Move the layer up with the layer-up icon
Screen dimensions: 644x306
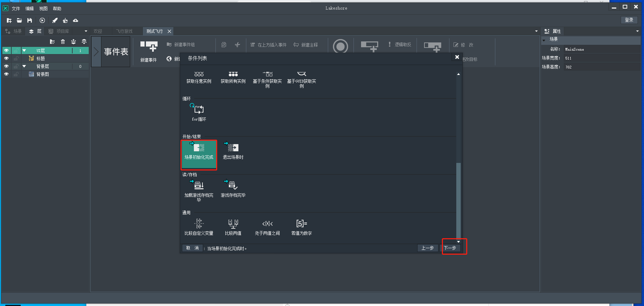pos(84,42)
